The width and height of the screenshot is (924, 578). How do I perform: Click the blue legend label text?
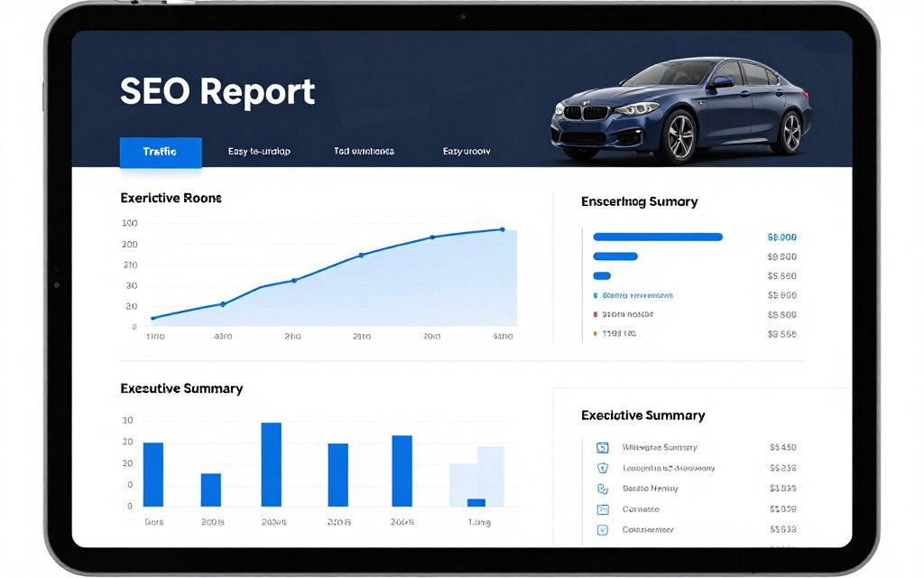pos(638,295)
